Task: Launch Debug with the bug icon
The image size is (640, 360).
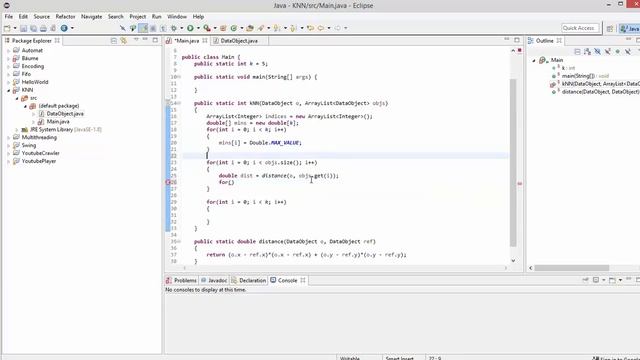Action: pos(174,28)
